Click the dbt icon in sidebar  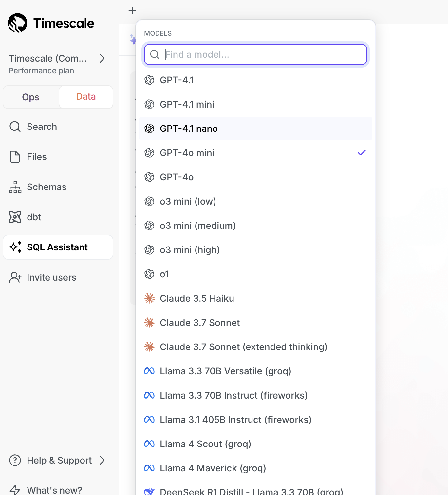point(15,217)
